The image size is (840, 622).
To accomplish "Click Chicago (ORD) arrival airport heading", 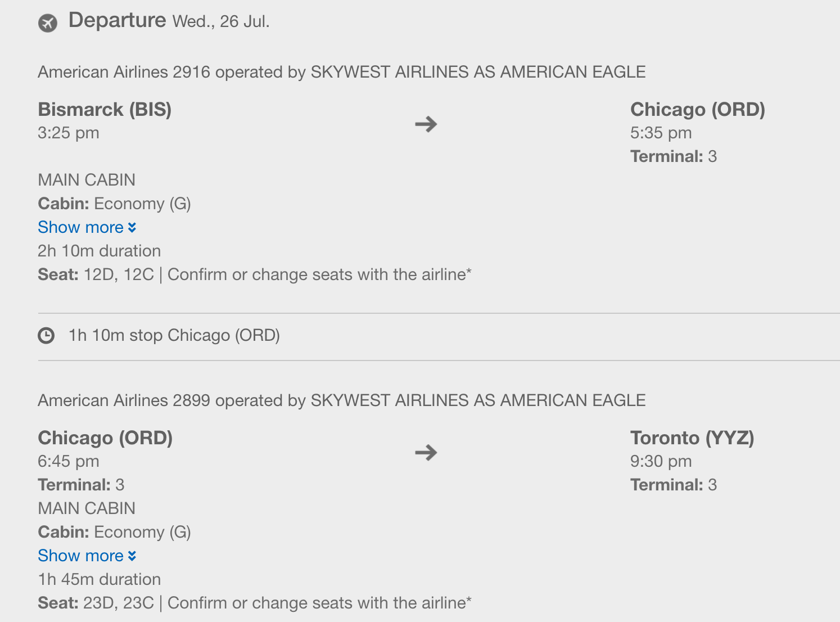I will [x=698, y=109].
